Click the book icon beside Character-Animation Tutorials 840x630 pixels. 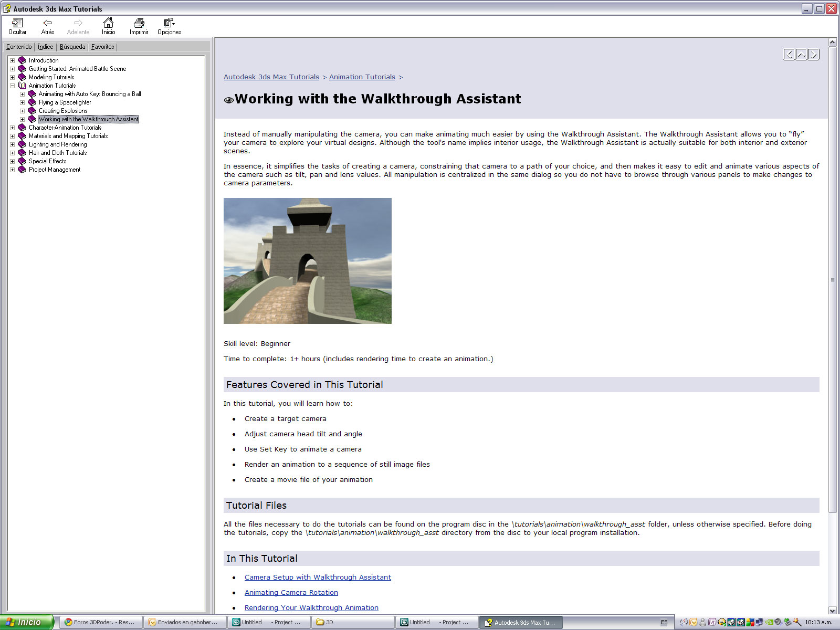[22, 128]
